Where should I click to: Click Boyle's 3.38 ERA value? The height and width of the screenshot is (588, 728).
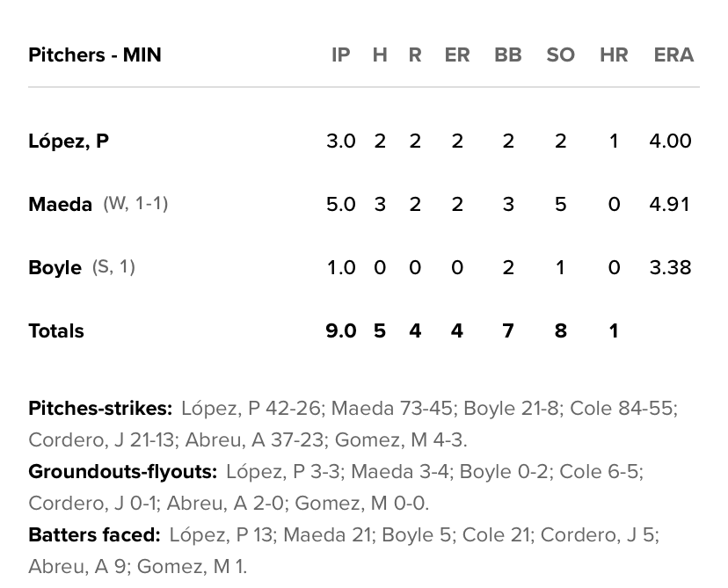tap(670, 268)
